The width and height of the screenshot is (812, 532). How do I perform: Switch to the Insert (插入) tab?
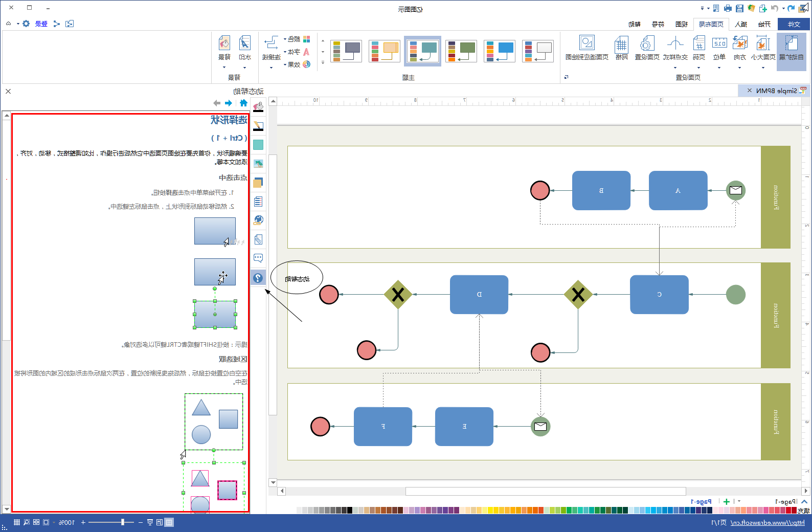coord(741,24)
